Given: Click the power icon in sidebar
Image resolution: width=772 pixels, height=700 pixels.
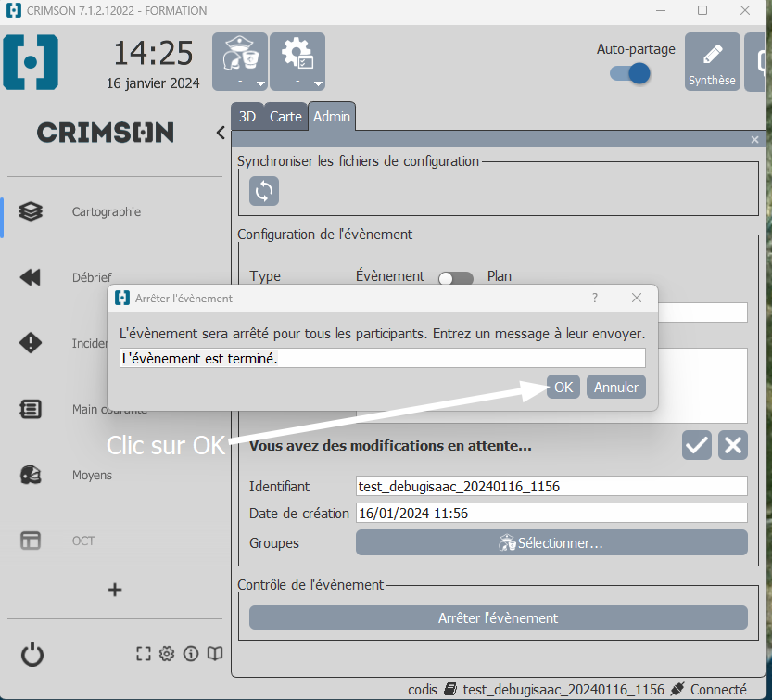Looking at the screenshot, I should click(32, 655).
